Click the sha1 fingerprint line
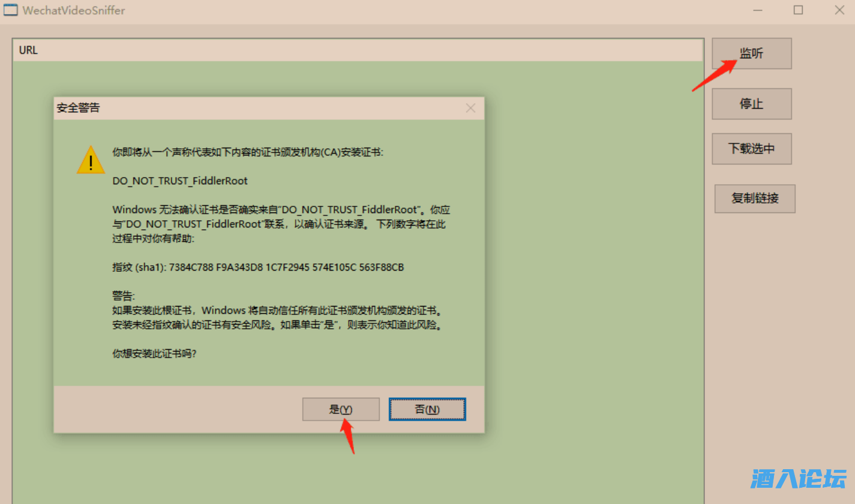Screen dimensions: 855x504 [x=258, y=267]
